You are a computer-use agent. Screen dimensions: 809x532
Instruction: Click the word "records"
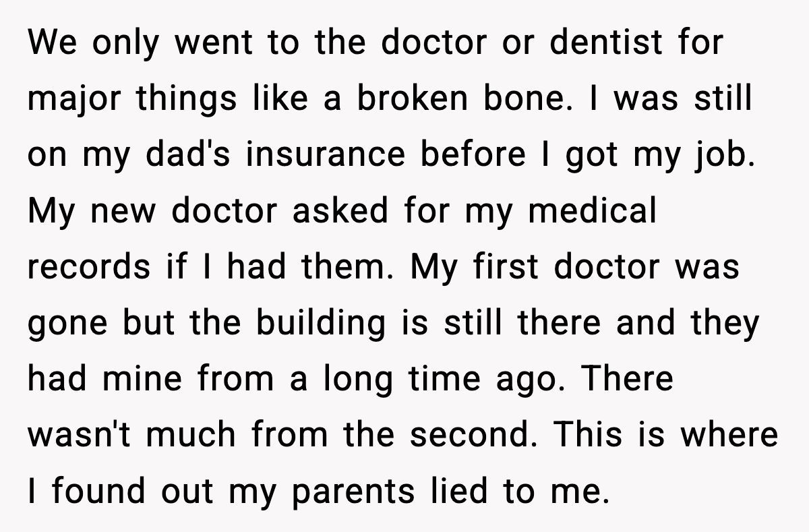point(89,267)
